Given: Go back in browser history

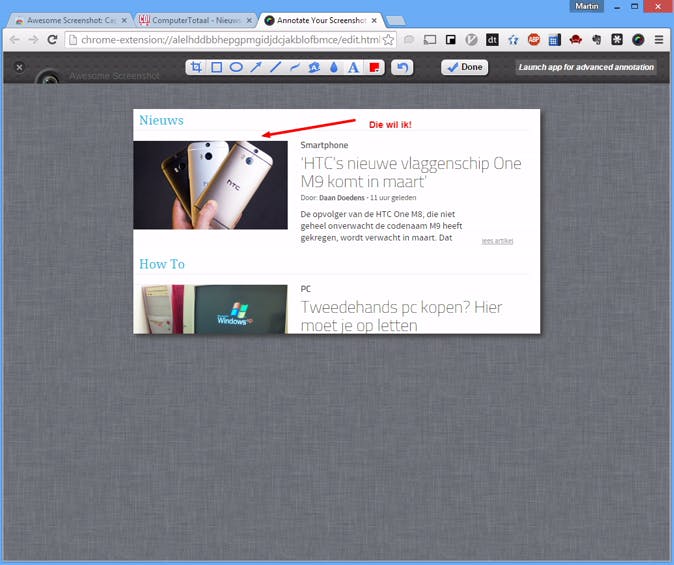Looking at the screenshot, I should (15, 40).
